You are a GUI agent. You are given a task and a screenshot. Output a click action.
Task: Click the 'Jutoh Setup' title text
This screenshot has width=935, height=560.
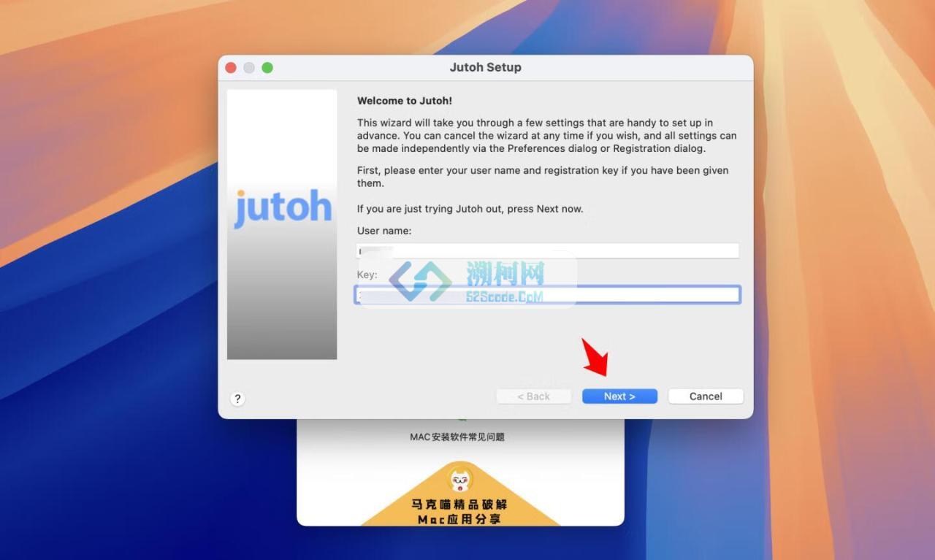tap(485, 67)
